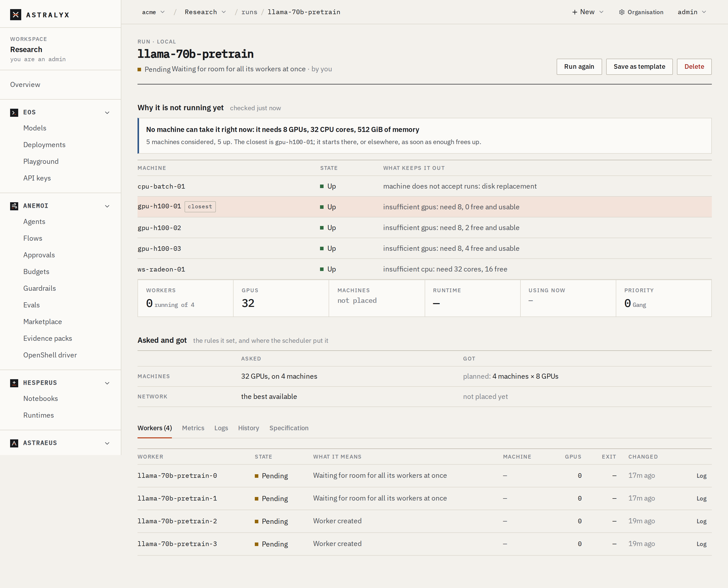Select the ws-radeon-01 machine name
This screenshot has width=728, height=588.
click(161, 269)
